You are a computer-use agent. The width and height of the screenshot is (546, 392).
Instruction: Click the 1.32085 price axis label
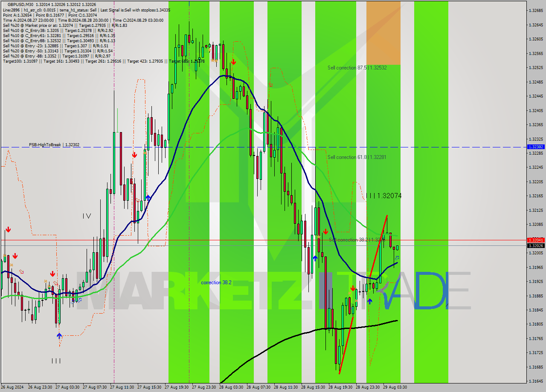[536, 224]
